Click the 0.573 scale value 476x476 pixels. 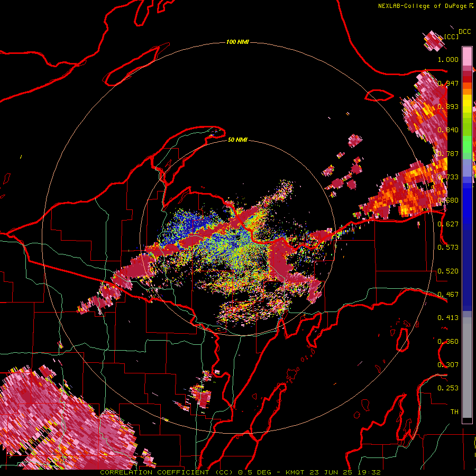448,248
